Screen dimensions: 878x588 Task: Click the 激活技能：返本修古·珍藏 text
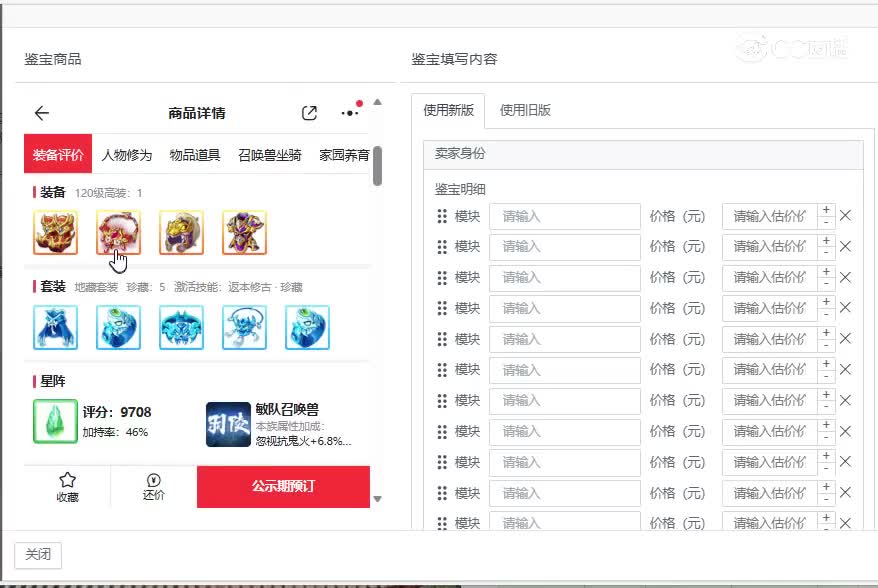point(238,287)
